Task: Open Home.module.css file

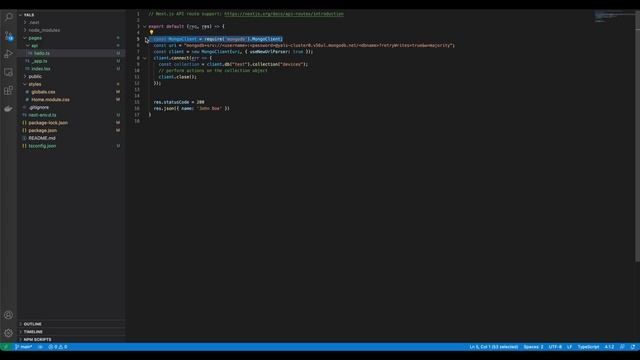Action: (x=71, y=100)
